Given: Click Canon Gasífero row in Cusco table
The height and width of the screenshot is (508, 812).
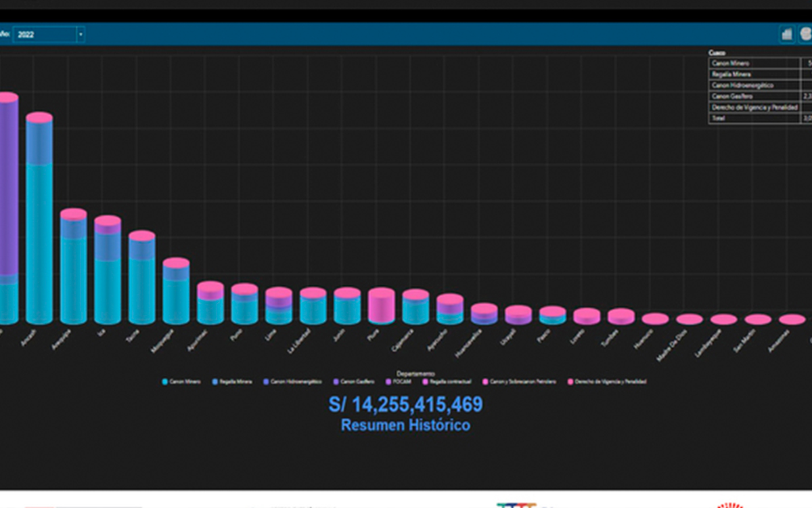Looking at the screenshot, I should [760, 96].
